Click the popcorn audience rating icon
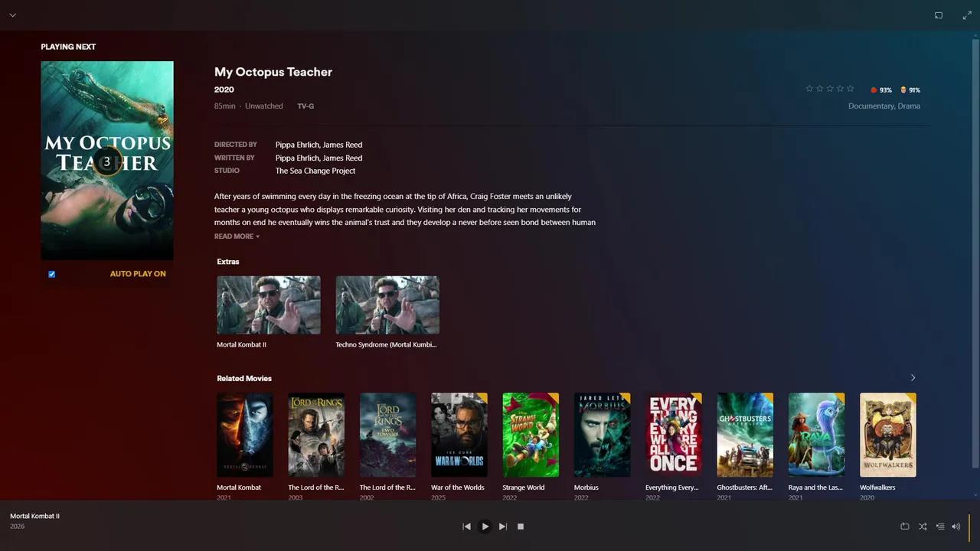 pos(903,90)
